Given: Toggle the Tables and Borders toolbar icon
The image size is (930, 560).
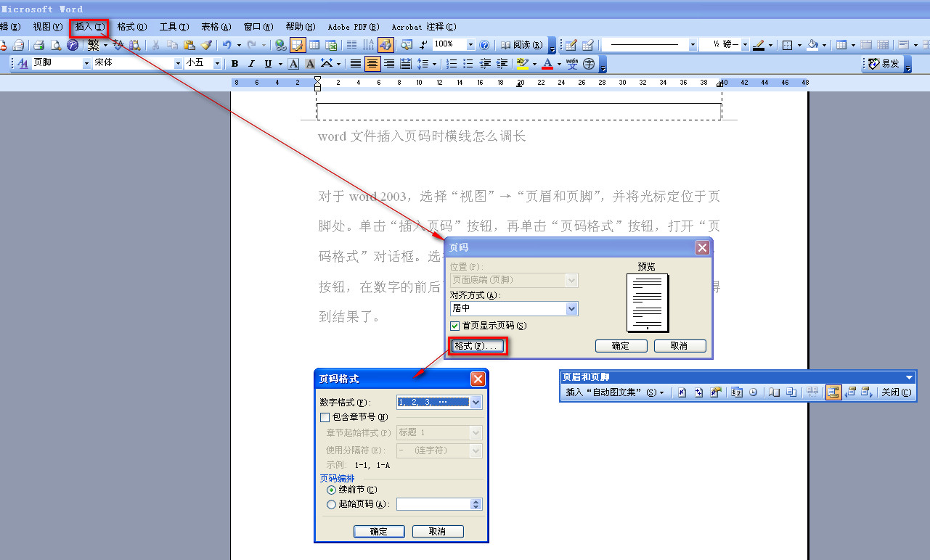Looking at the screenshot, I should tap(298, 45).
